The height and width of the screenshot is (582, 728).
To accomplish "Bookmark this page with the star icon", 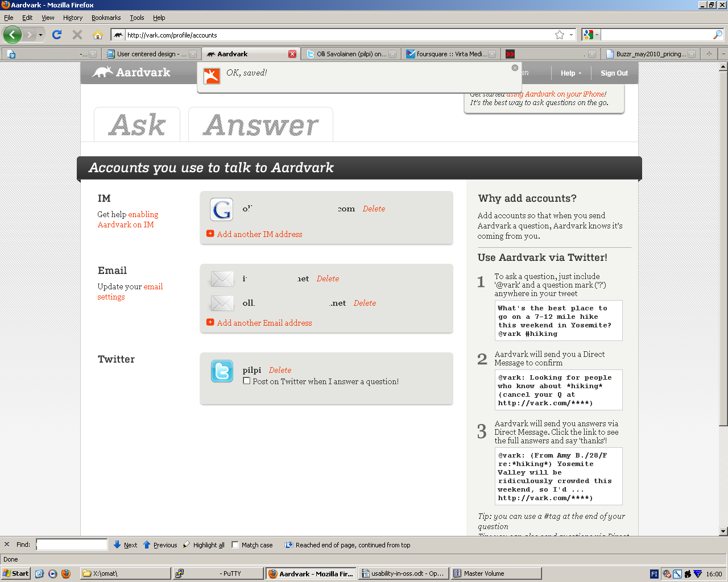I will [560, 35].
